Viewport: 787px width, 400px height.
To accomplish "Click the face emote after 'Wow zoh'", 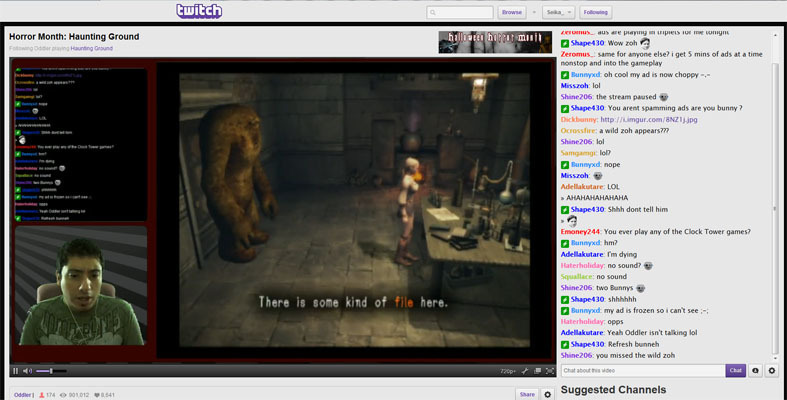I will [x=645, y=43].
